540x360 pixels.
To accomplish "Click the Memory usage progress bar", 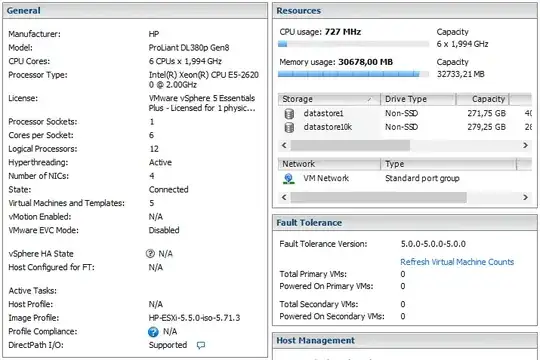I will (353, 74).
